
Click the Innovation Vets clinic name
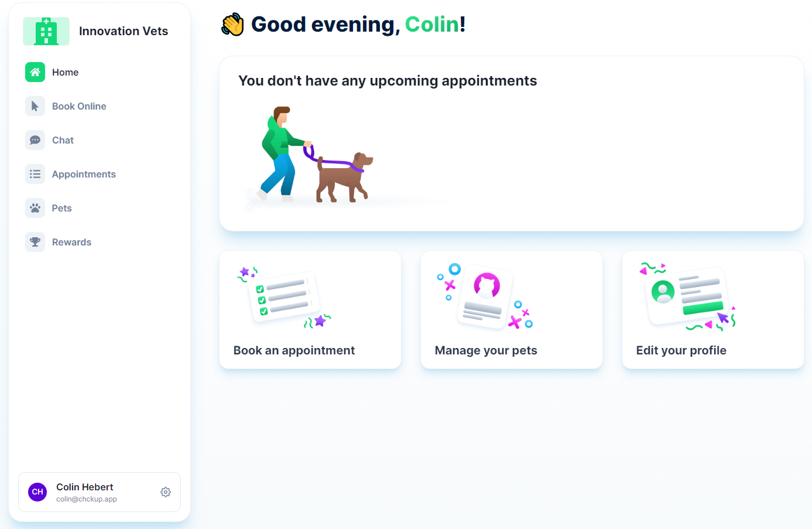tap(124, 31)
